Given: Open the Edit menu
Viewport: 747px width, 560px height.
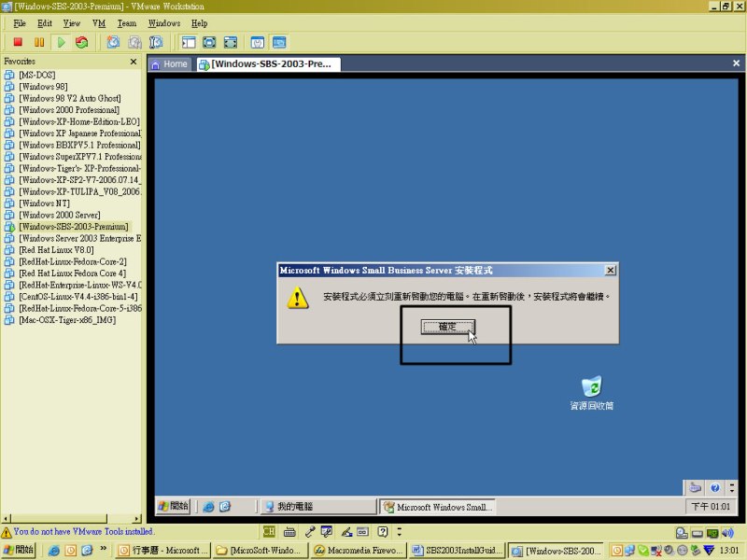Looking at the screenshot, I should [45, 23].
